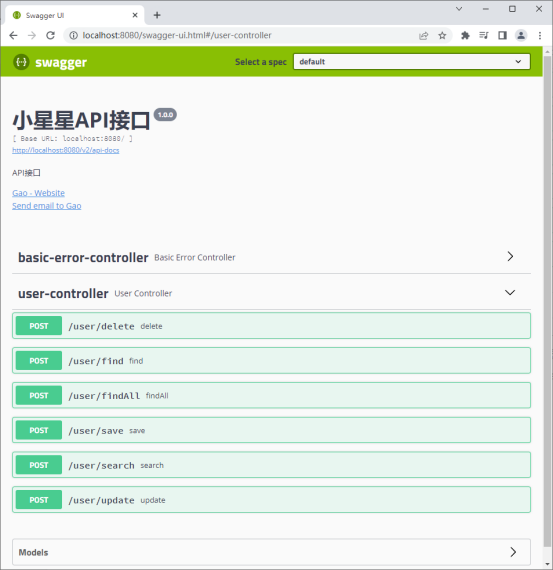Click the Models heading
The height and width of the screenshot is (570, 553).
(33, 553)
